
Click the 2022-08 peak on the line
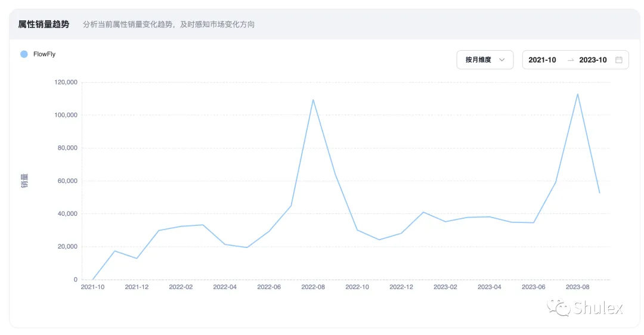click(x=313, y=100)
